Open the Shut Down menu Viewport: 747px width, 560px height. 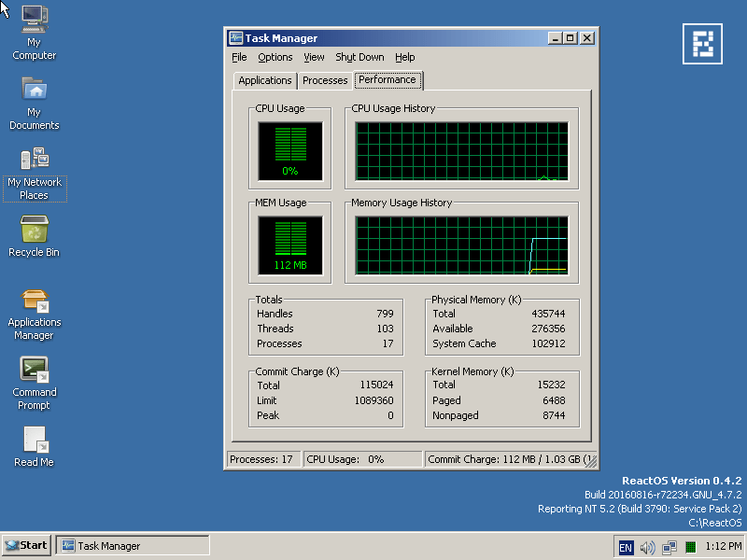tap(359, 57)
